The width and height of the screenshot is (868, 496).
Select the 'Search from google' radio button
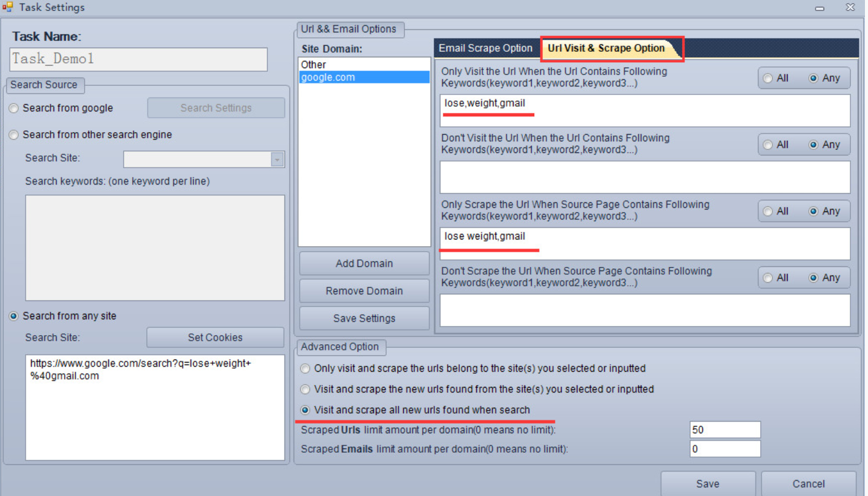click(14, 108)
